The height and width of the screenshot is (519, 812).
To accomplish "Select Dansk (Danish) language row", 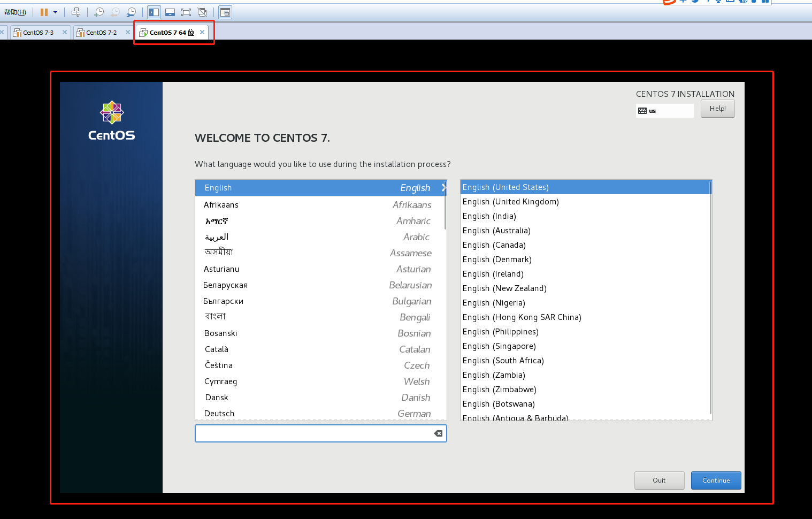I will [320, 398].
